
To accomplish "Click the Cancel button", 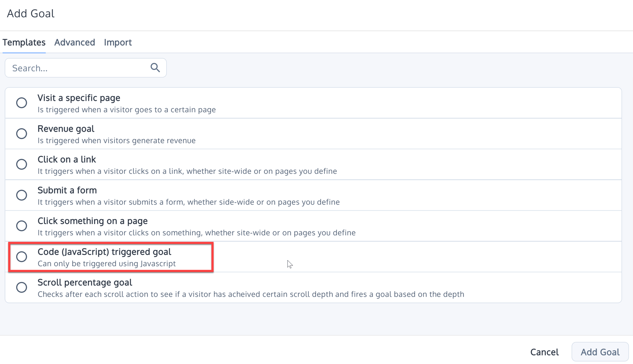I will (544, 351).
